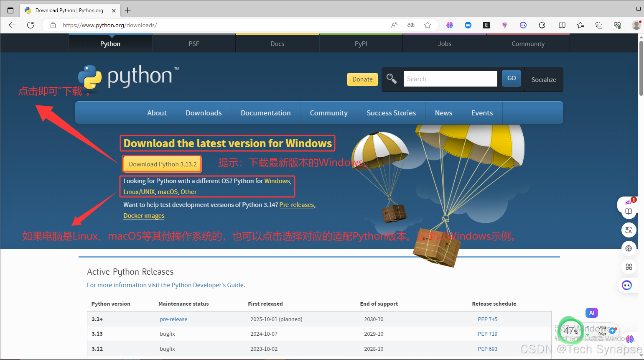644x360 pixels.
Task: Open the Pre-releases link
Action: pos(297,205)
